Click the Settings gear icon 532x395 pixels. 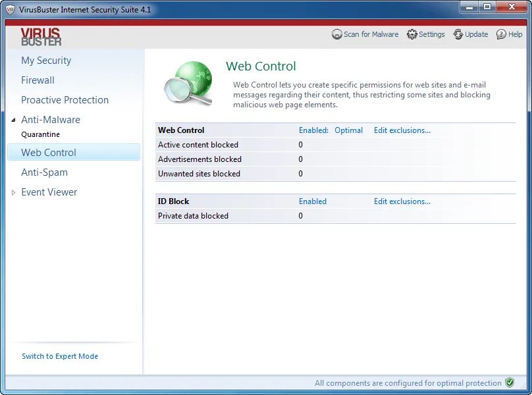(x=412, y=34)
